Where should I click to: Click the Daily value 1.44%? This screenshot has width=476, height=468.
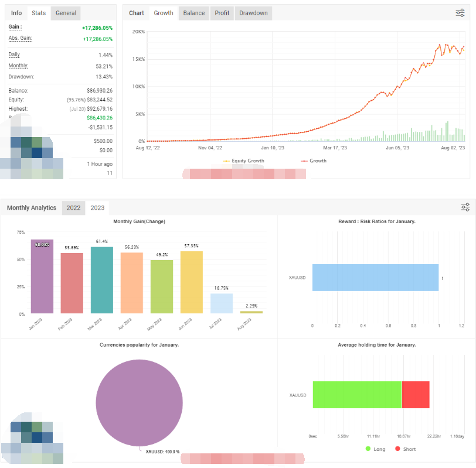tap(106, 55)
